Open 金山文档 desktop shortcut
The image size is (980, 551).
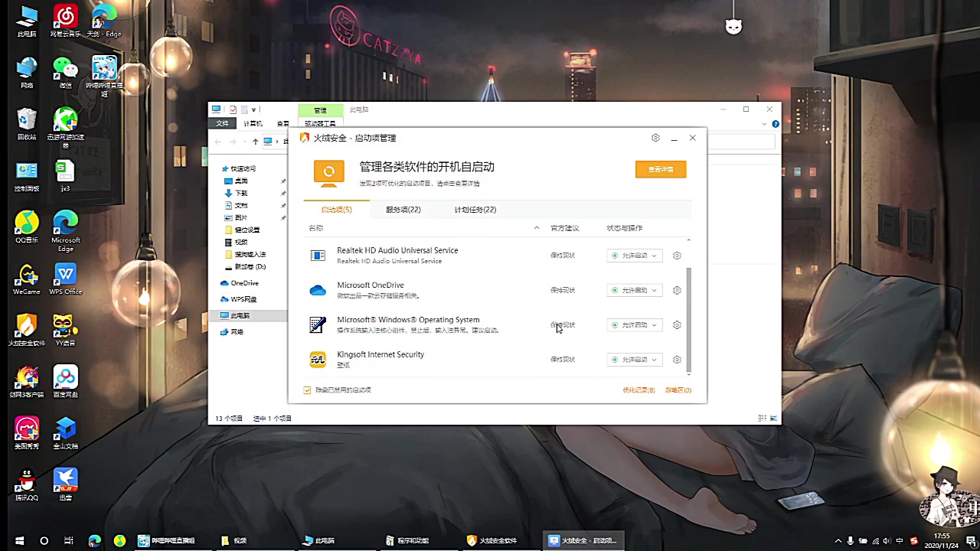tap(65, 432)
